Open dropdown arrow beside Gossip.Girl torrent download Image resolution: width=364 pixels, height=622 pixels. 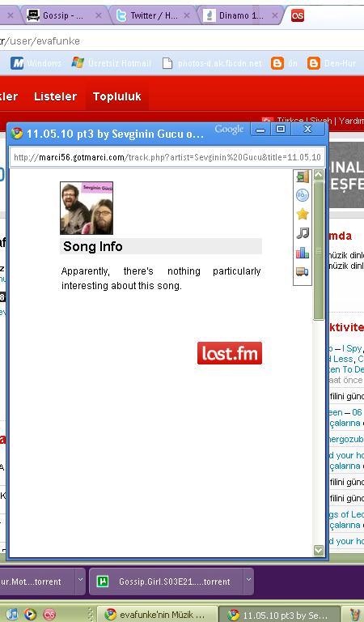coord(248,580)
